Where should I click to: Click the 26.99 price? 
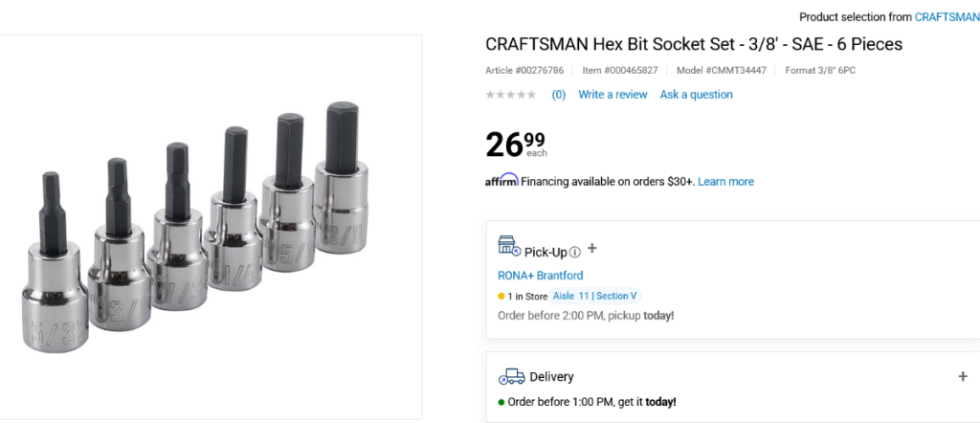coord(515,144)
